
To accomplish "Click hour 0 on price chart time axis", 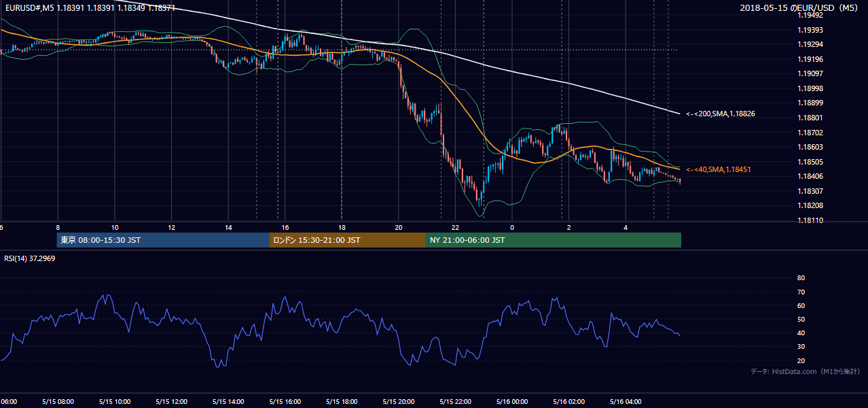I will (512, 227).
